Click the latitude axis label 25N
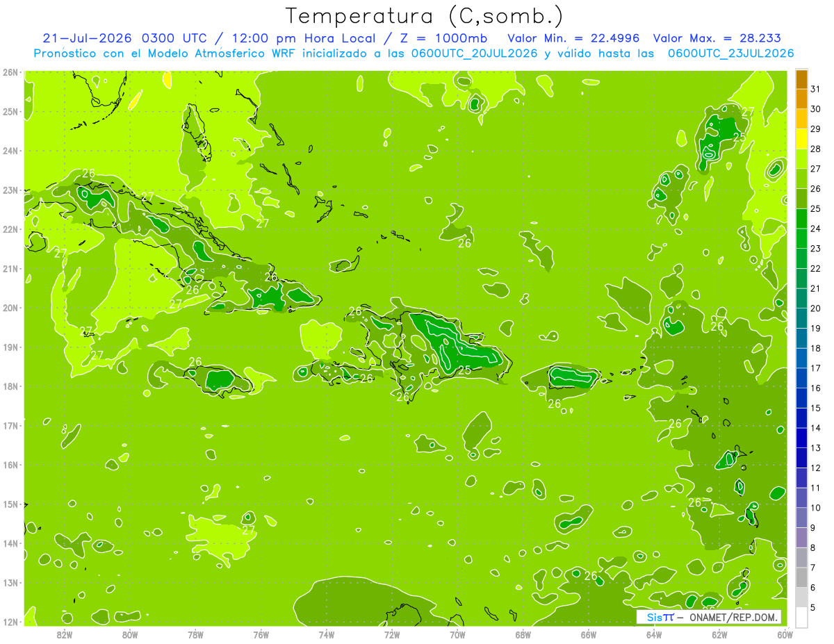834x644 pixels. [x=10, y=112]
